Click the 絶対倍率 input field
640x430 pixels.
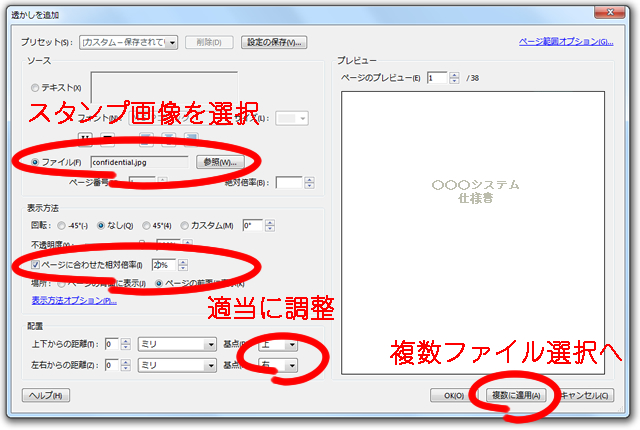point(289,183)
